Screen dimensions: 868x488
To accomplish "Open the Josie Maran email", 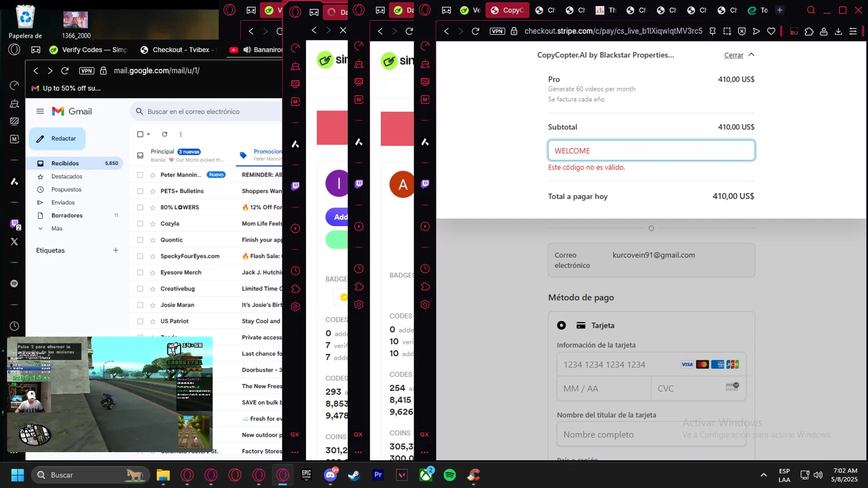I will click(207, 305).
